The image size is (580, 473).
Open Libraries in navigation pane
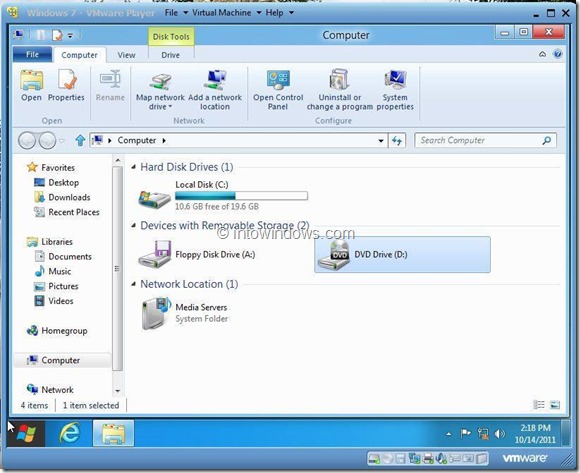[x=50, y=242]
